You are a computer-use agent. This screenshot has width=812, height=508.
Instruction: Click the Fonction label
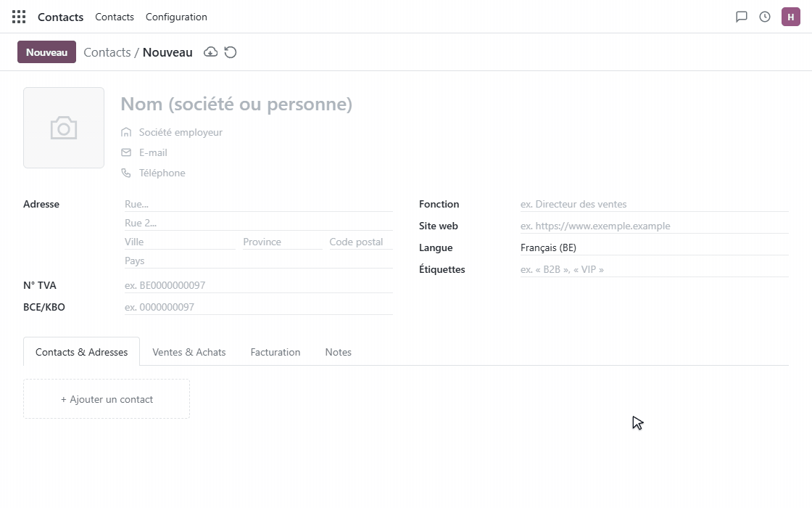coord(439,204)
